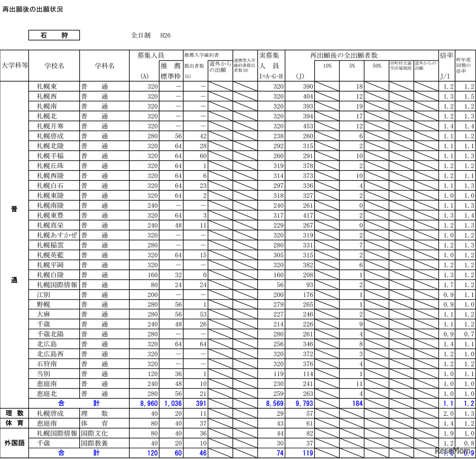Click the 恵庭南 体育 department cell
The image size is (476, 459).
click(104, 423)
